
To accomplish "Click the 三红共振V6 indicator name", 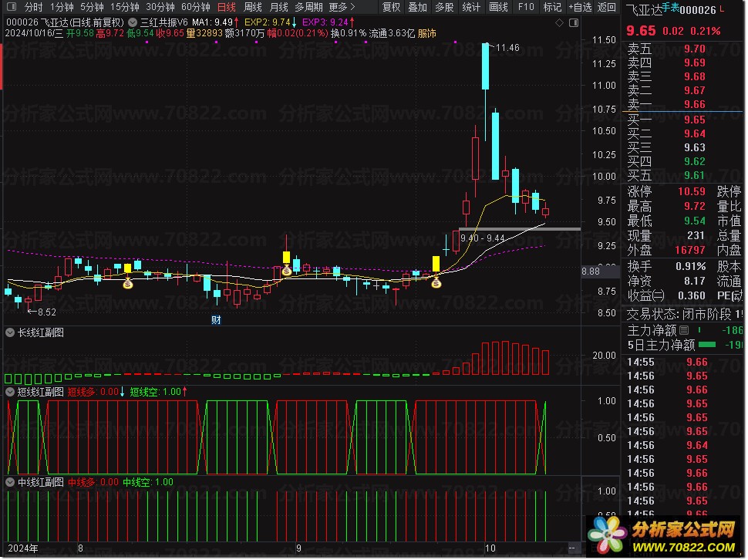I will click(164, 22).
